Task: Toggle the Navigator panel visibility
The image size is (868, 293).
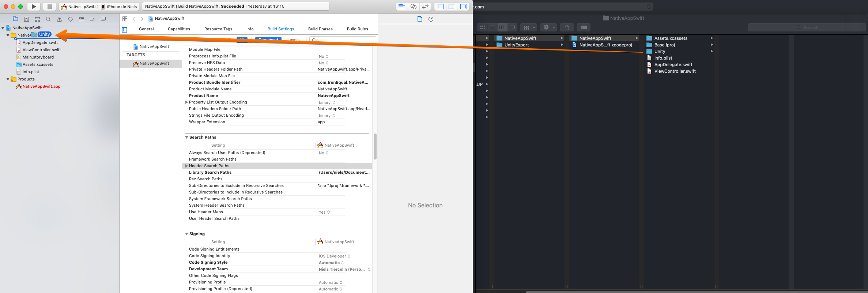Action: (x=440, y=7)
